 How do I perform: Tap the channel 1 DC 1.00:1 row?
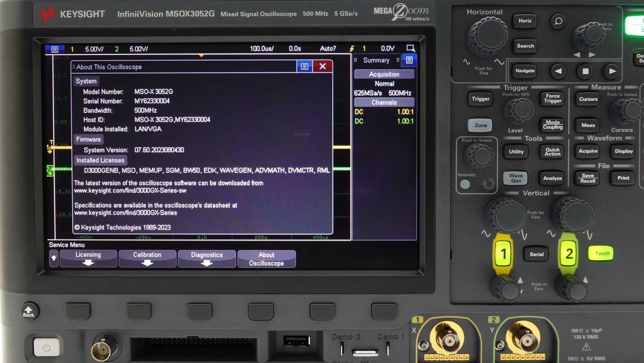(384, 112)
